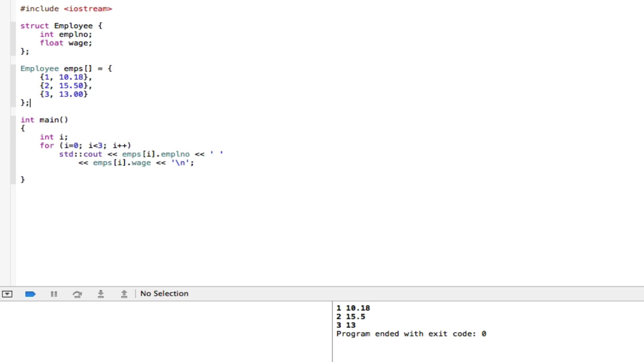Image resolution: width=644 pixels, height=362 pixels.
Task: Pause program execution in the debug bar
Action: point(54,294)
